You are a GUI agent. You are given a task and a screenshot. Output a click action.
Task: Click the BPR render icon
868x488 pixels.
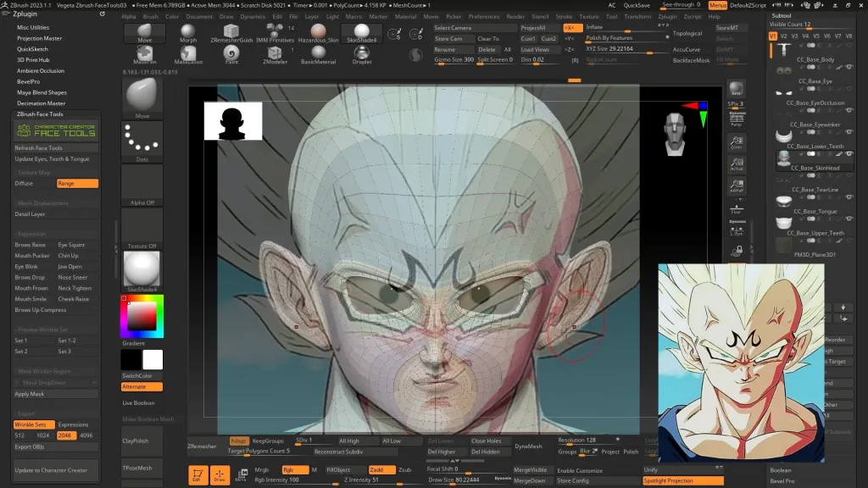coord(737,88)
